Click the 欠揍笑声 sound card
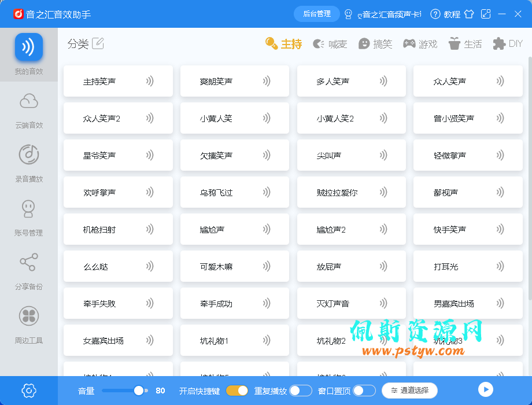This screenshot has width=532, height=405. click(235, 155)
